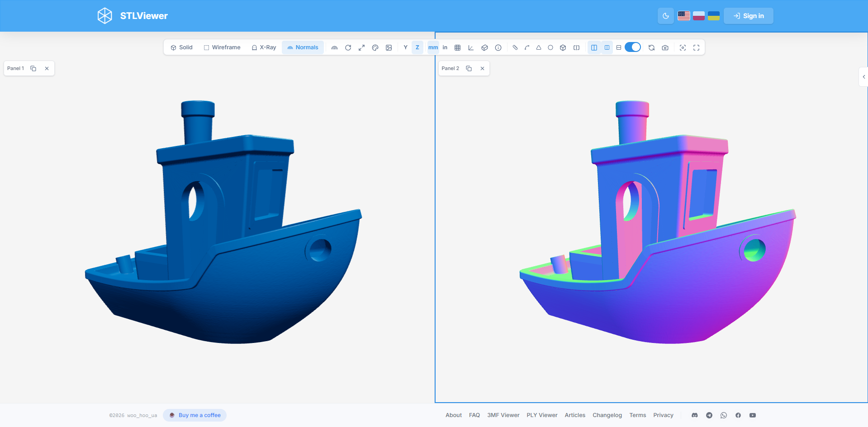Select mm units
This screenshot has height=427, width=868.
[x=433, y=47]
